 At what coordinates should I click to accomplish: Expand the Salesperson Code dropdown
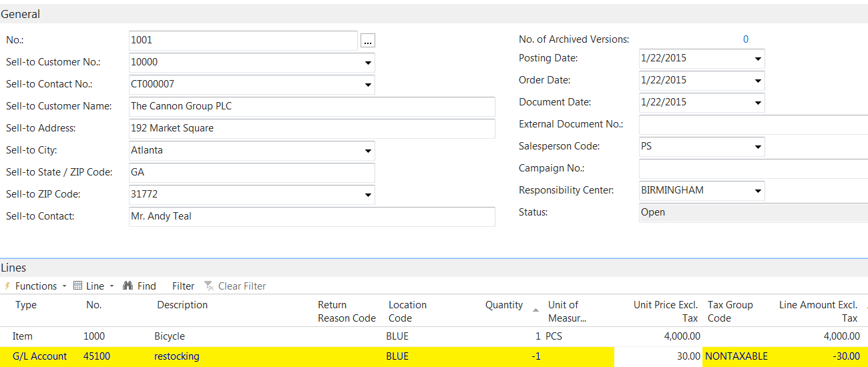point(758,147)
